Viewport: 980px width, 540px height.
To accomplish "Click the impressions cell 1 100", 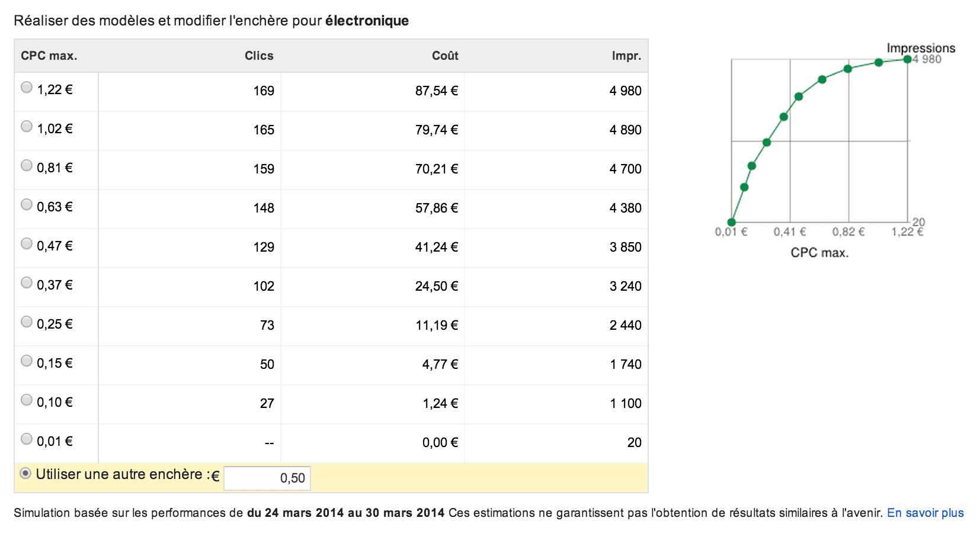I will (626, 404).
